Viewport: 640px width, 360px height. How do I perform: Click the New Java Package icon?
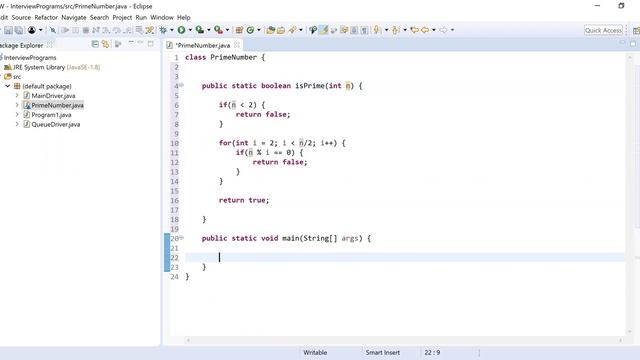240,30
